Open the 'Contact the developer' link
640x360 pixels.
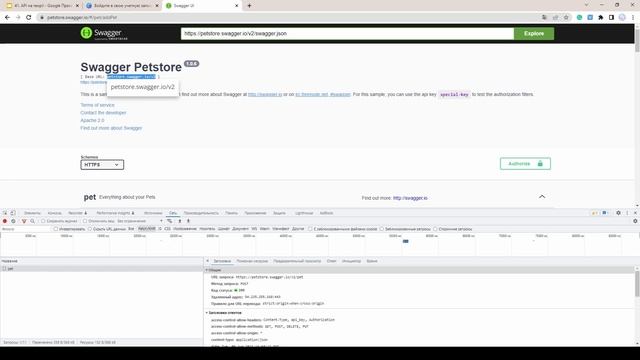pyautogui.click(x=103, y=113)
